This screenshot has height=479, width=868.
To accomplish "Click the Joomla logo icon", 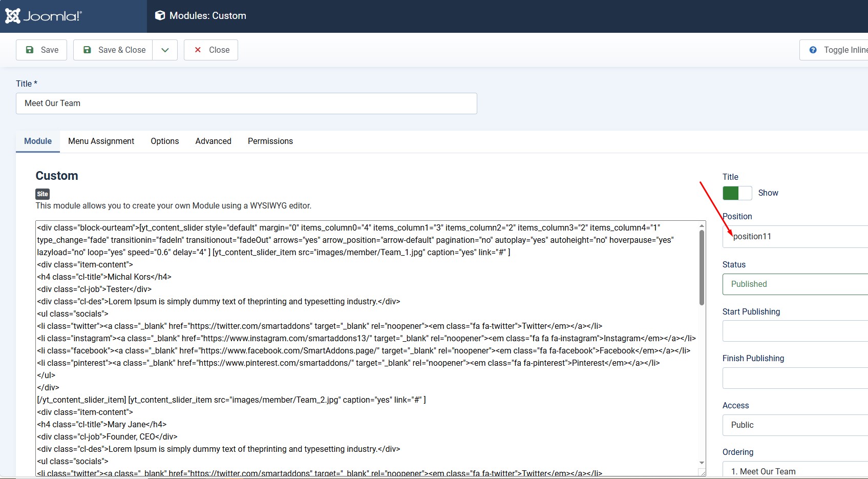I will coord(13,16).
